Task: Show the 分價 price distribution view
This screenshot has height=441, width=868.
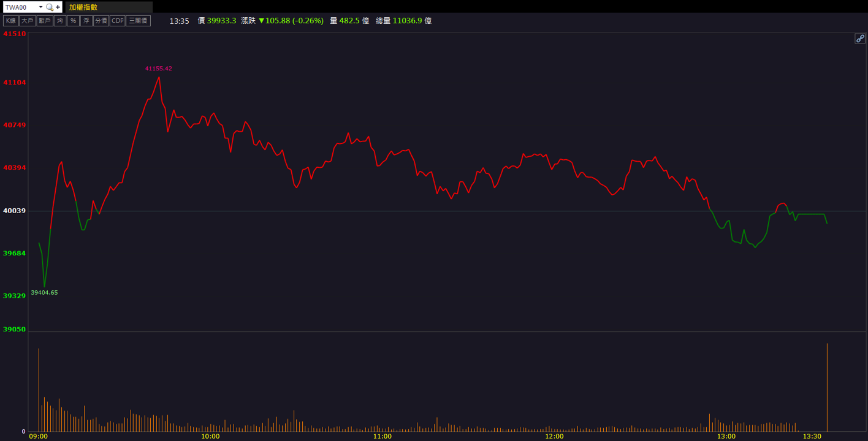Action: click(x=101, y=21)
